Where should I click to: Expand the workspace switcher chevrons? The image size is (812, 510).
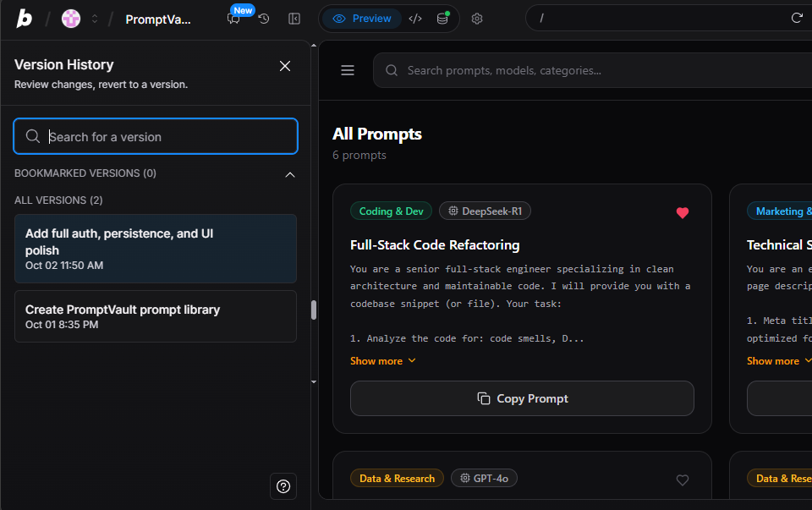pos(95,19)
